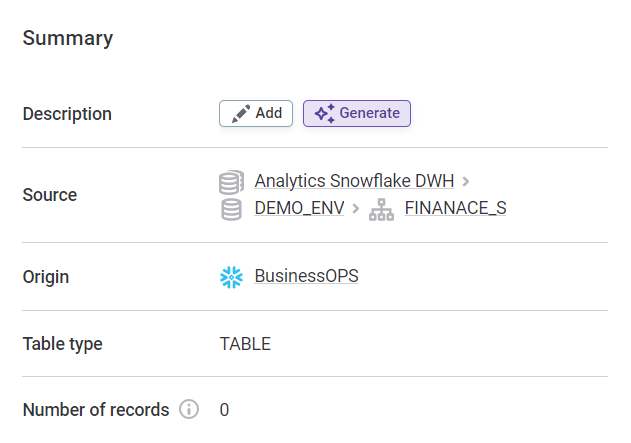Image resolution: width=631 pixels, height=443 pixels.
Task: Click the Summary section heading
Action: (x=68, y=39)
